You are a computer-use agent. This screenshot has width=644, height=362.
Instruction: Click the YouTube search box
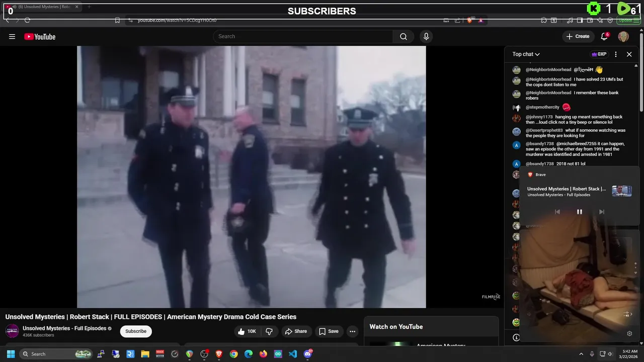303,36
